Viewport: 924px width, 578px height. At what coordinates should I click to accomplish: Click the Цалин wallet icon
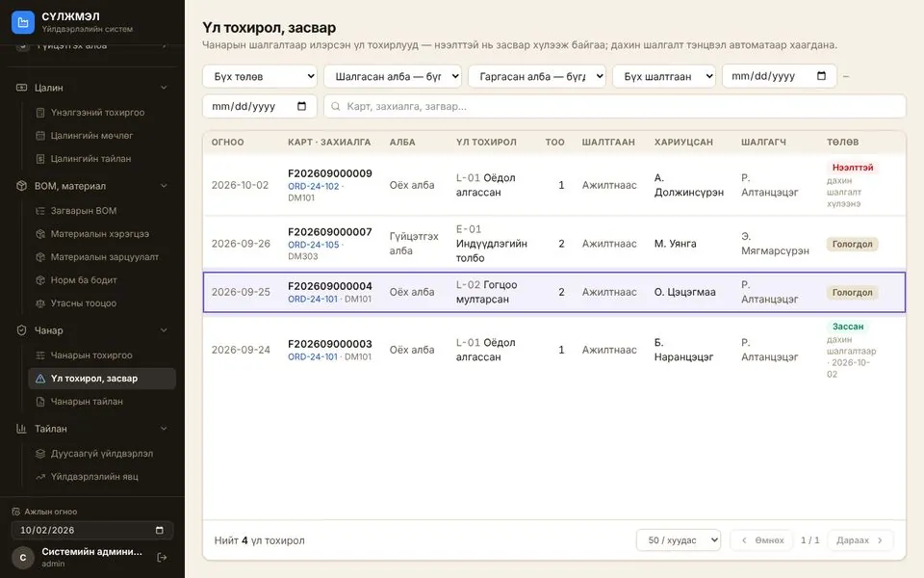pos(22,88)
